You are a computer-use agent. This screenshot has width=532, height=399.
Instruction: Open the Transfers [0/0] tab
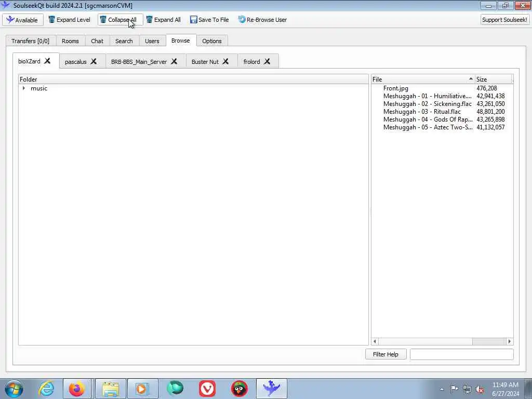pos(31,41)
